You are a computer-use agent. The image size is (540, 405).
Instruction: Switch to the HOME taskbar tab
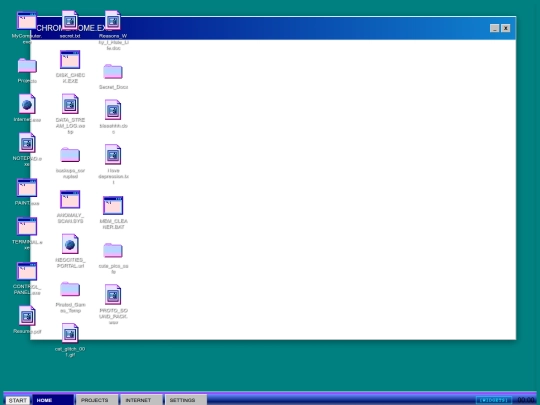pos(53,400)
